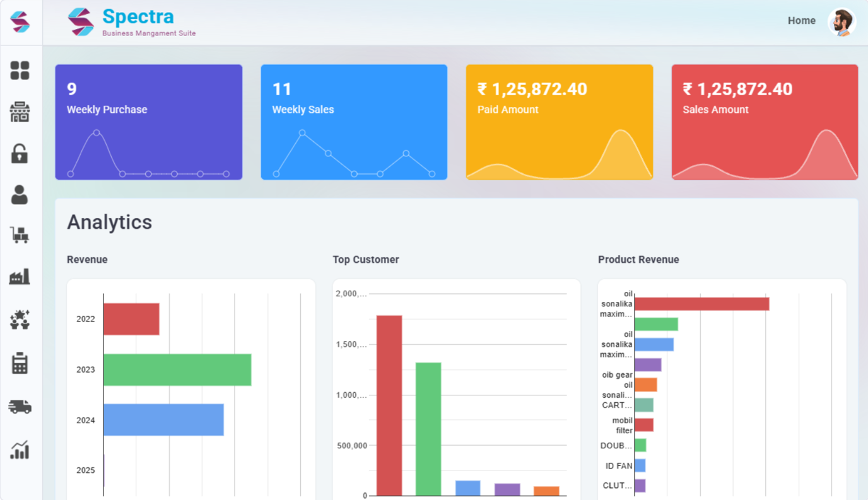
Task: Click the suppliers icon with sparkles in sidebar
Action: [21, 319]
